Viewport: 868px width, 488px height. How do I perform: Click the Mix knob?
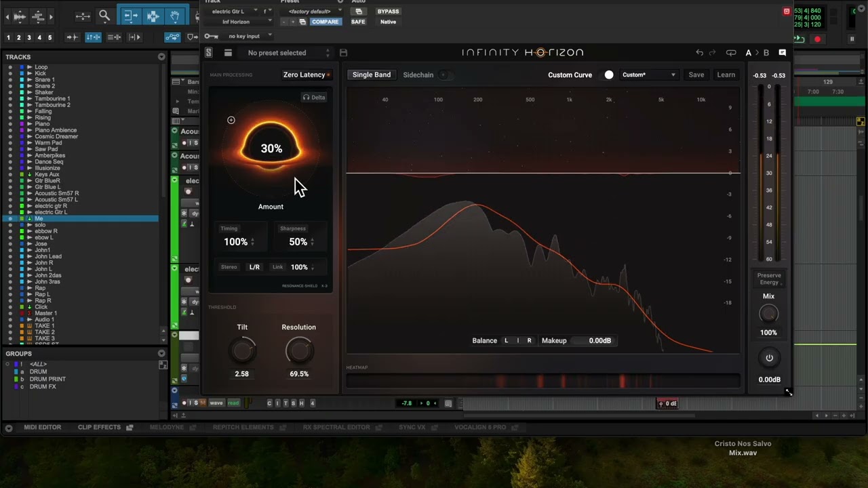pos(769,314)
